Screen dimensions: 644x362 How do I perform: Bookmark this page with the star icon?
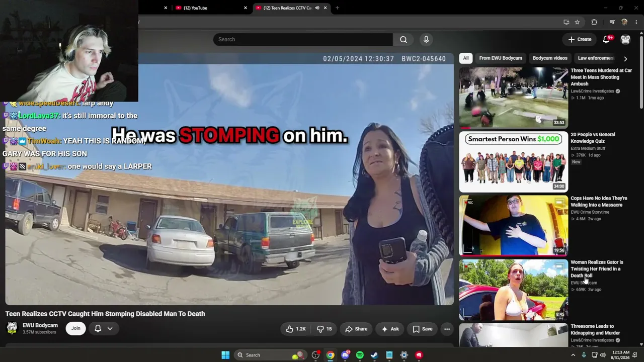577,22
